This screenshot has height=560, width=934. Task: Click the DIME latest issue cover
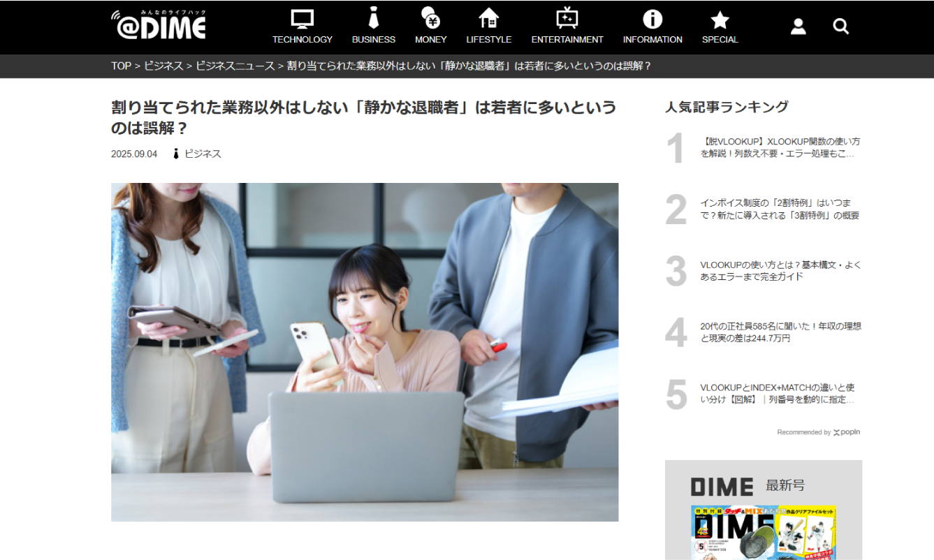(763, 532)
